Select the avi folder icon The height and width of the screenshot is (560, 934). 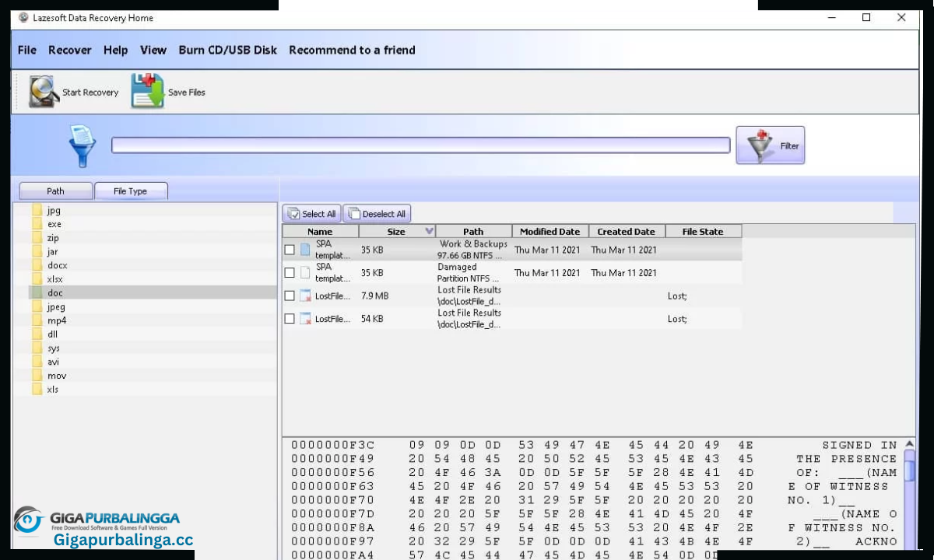pyautogui.click(x=37, y=362)
